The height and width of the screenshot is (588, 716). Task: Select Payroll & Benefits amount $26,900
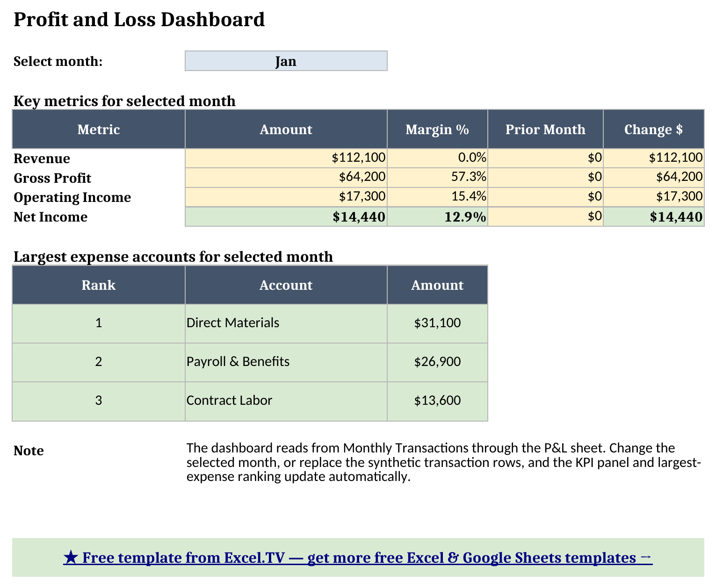click(x=437, y=362)
